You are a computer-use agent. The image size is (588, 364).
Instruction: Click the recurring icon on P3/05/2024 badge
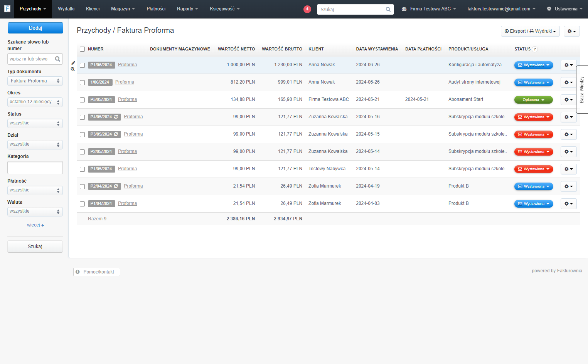coord(116,134)
